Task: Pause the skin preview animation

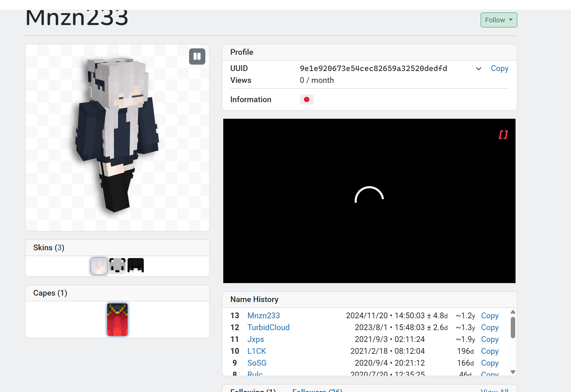Action: (197, 56)
